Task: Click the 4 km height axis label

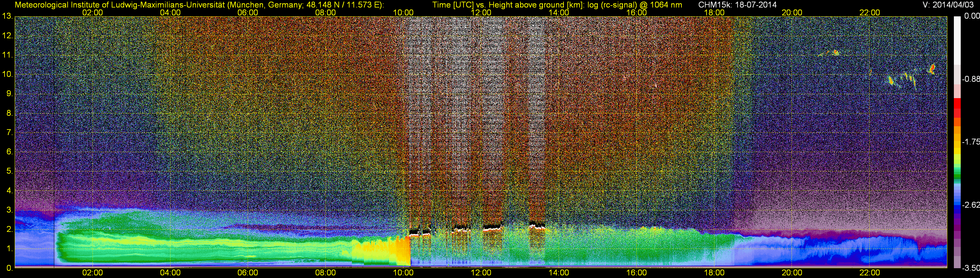Action: tap(9, 190)
